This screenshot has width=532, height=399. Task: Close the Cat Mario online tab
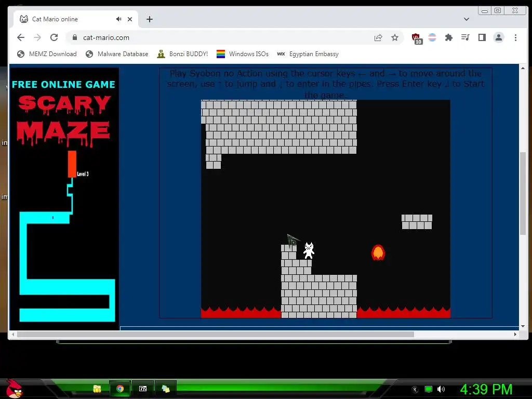point(129,19)
